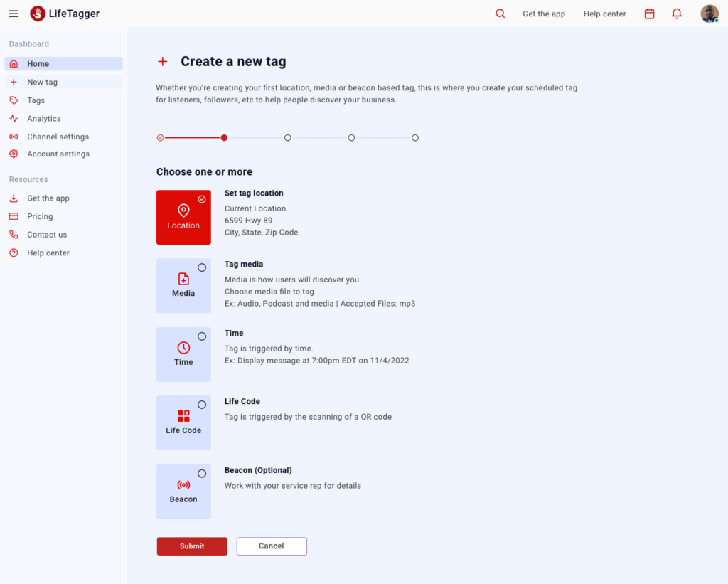Open notifications bell icon
The image size is (728, 584).
677,14
